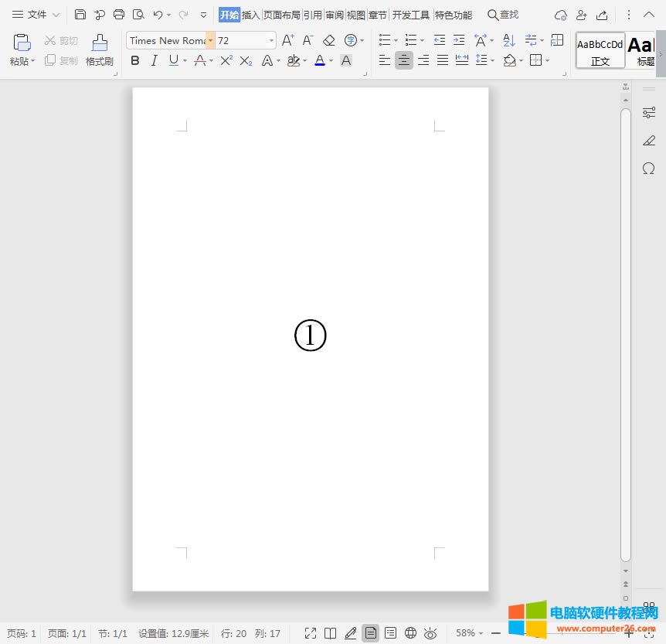Click the Format Painter (格式刷) tool
Viewport: 666px width, 644px height.
[99, 49]
